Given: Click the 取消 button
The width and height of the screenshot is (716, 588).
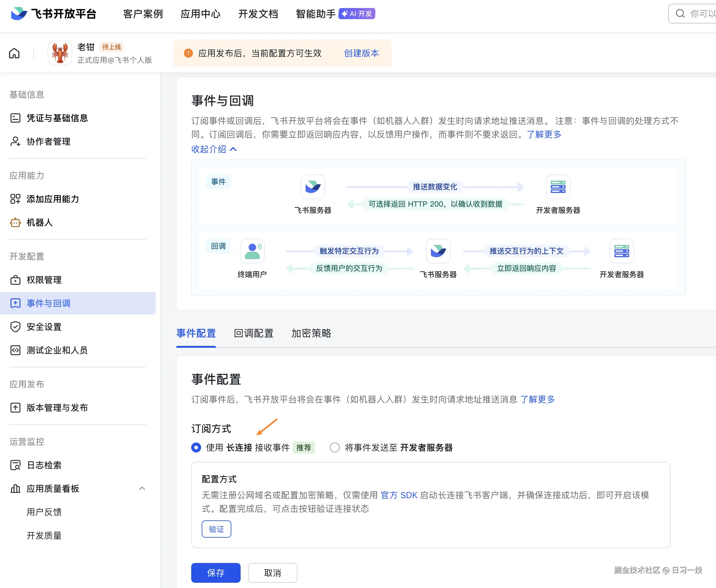Looking at the screenshot, I should tap(273, 573).
